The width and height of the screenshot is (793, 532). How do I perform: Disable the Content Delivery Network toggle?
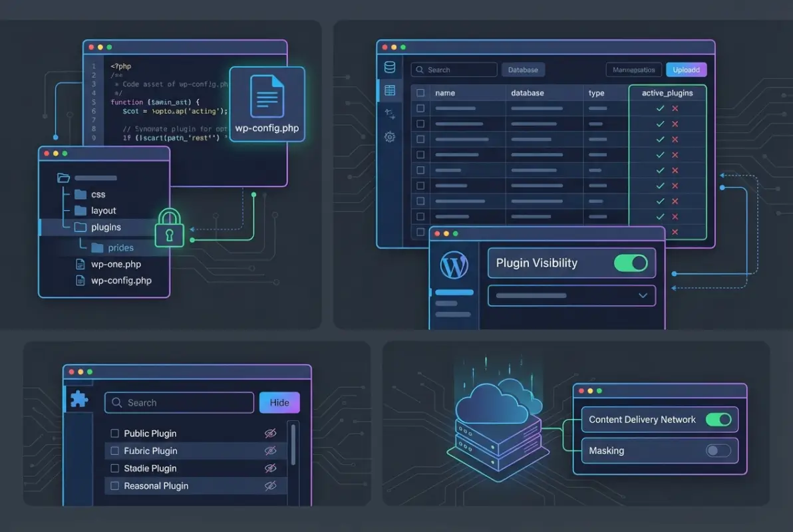pos(718,420)
